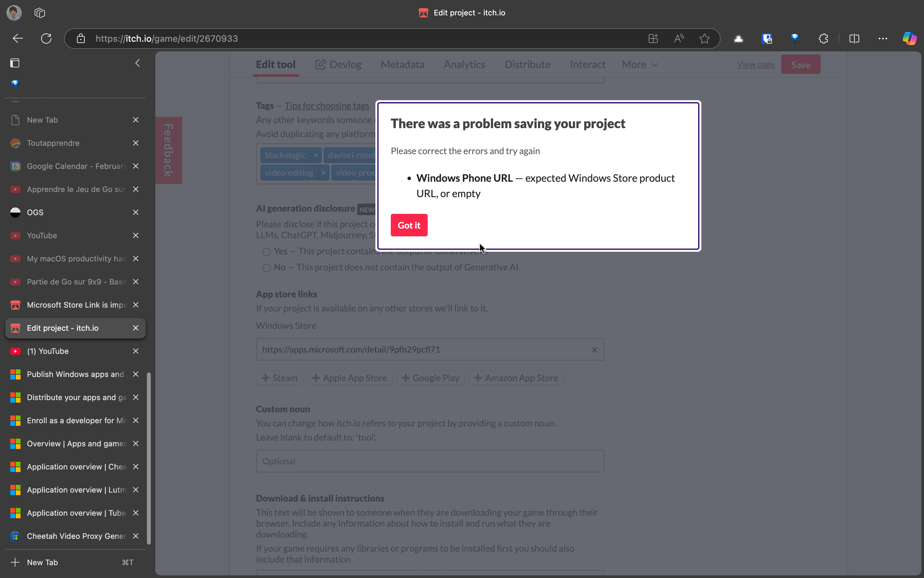
Task: Activate the Read aloud icon
Action: (x=679, y=39)
